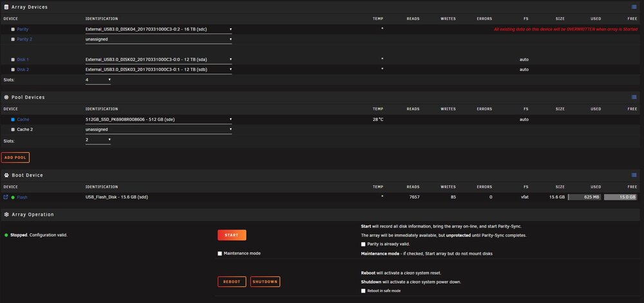Screen dimensions: 644x303
Task: Open the Disk 1 device dropdown
Action: point(158,59)
